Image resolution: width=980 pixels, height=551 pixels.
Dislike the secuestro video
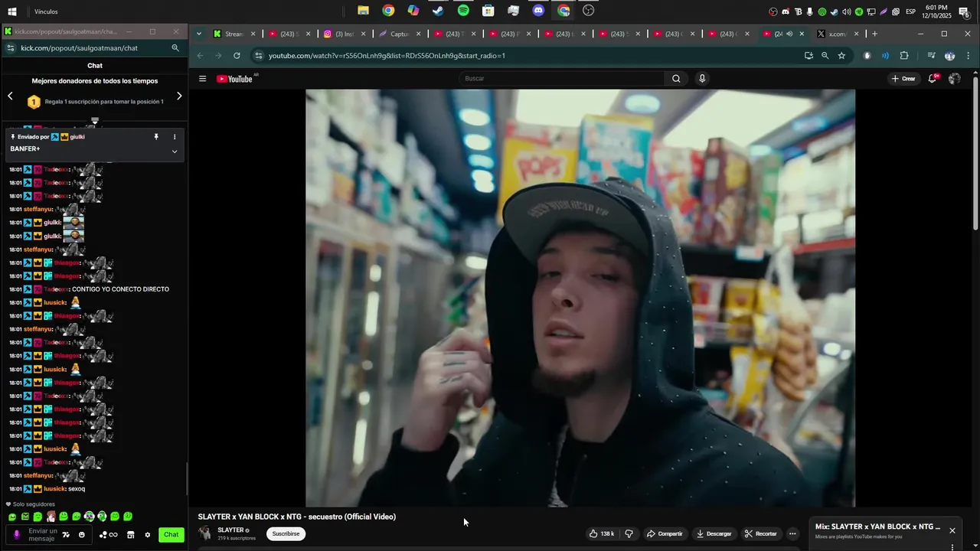(629, 533)
